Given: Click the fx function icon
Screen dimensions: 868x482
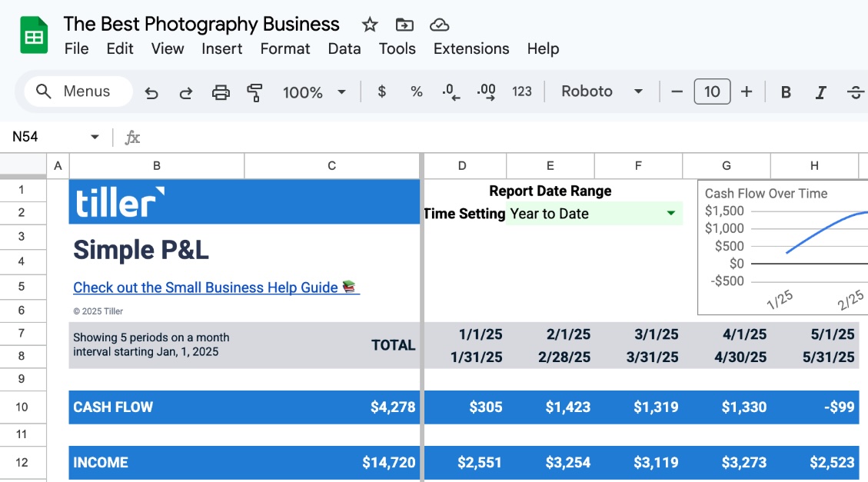Looking at the screenshot, I should click(131, 137).
